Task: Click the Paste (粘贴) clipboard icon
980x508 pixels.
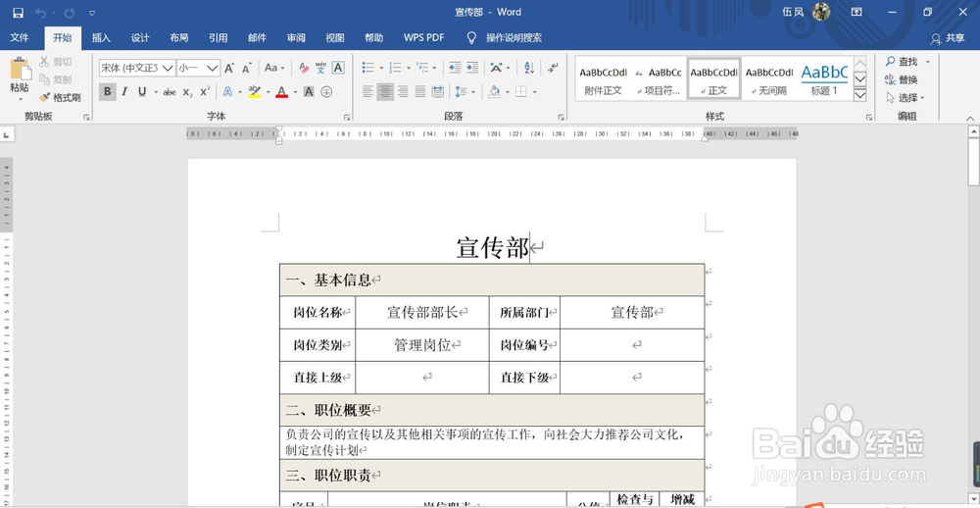Action: point(20,69)
